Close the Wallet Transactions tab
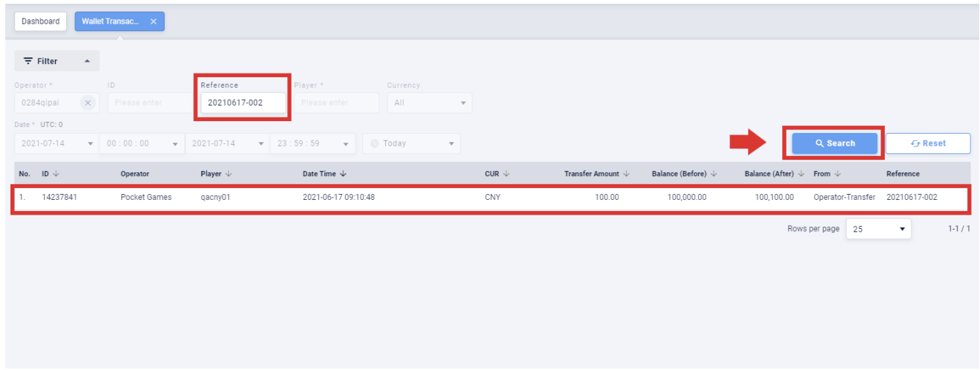Screen dimensions: 980x370 (153, 22)
